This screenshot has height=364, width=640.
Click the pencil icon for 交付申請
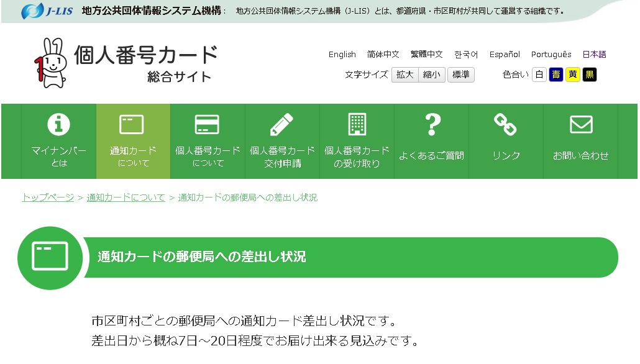281,124
